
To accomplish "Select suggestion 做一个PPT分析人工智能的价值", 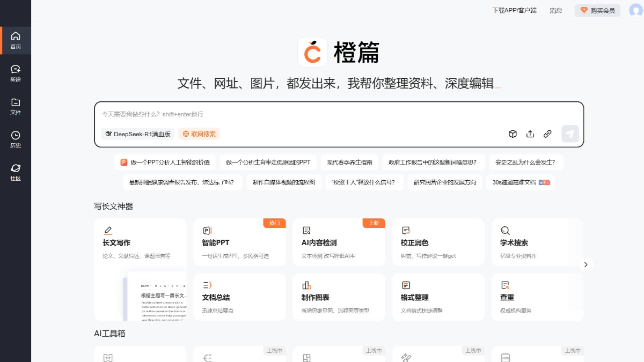I will coord(165,162).
